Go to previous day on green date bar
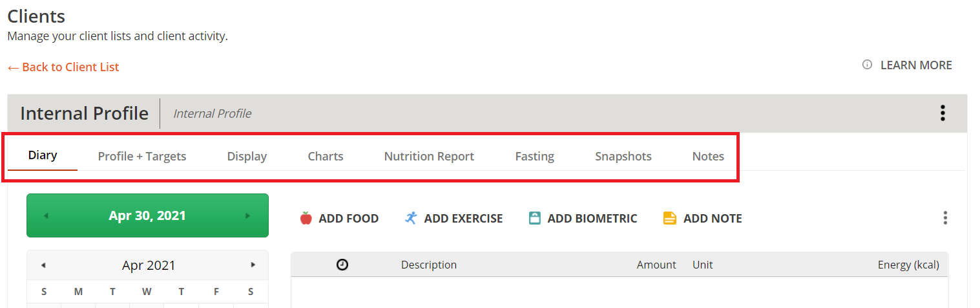 click(46, 215)
